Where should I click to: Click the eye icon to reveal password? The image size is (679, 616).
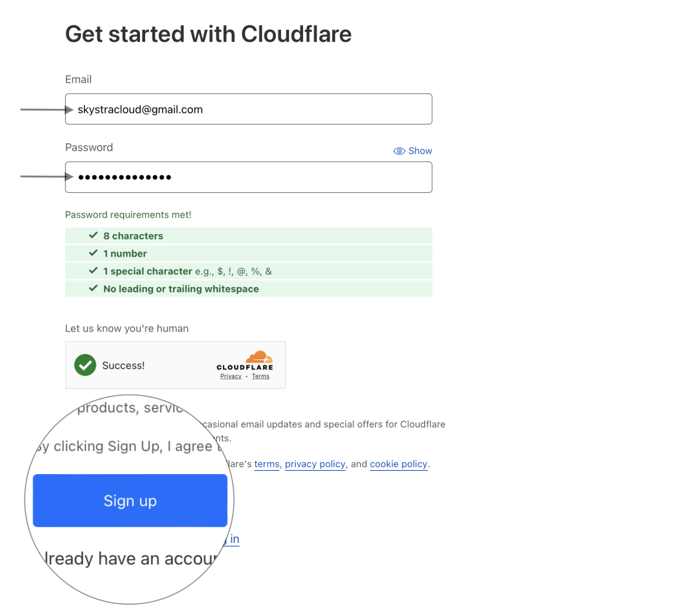pos(399,151)
